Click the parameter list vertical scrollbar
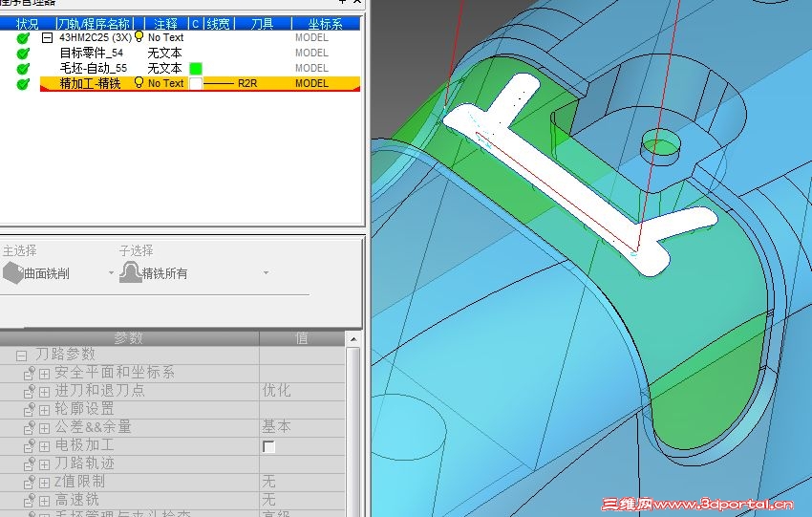 pos(353,430)
